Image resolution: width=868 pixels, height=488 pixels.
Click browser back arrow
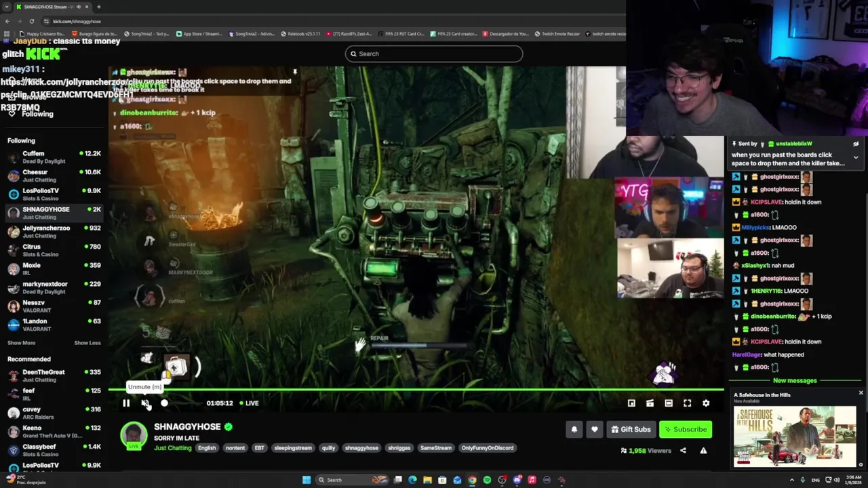point(7,21)
